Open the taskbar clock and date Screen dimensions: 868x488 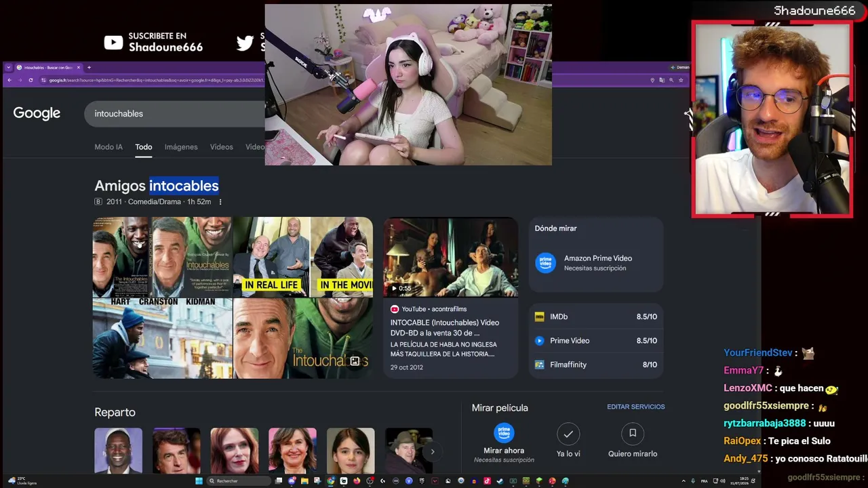point(739,481)
